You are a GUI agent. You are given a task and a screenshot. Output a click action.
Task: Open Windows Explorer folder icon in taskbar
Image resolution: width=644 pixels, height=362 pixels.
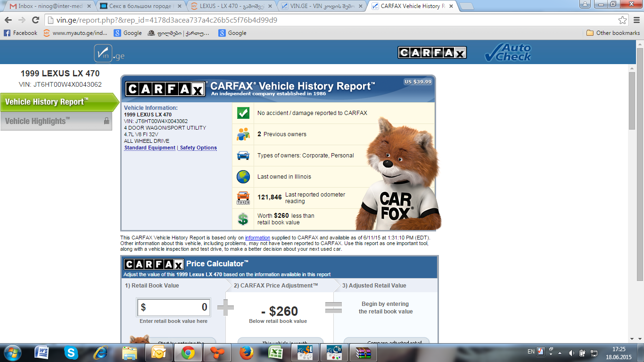[x=130, y=353]
